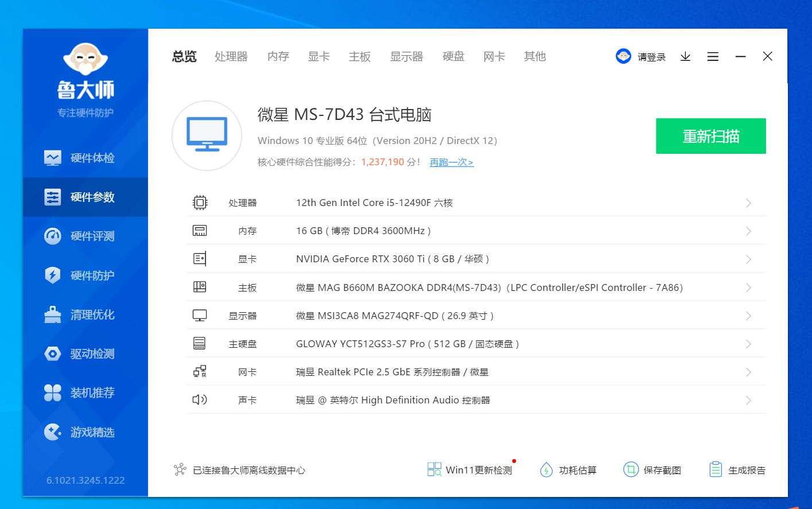The width and height of the screenshot is (812, 509).
Task: Switch to the 处理器 tab
Action: 231,56
